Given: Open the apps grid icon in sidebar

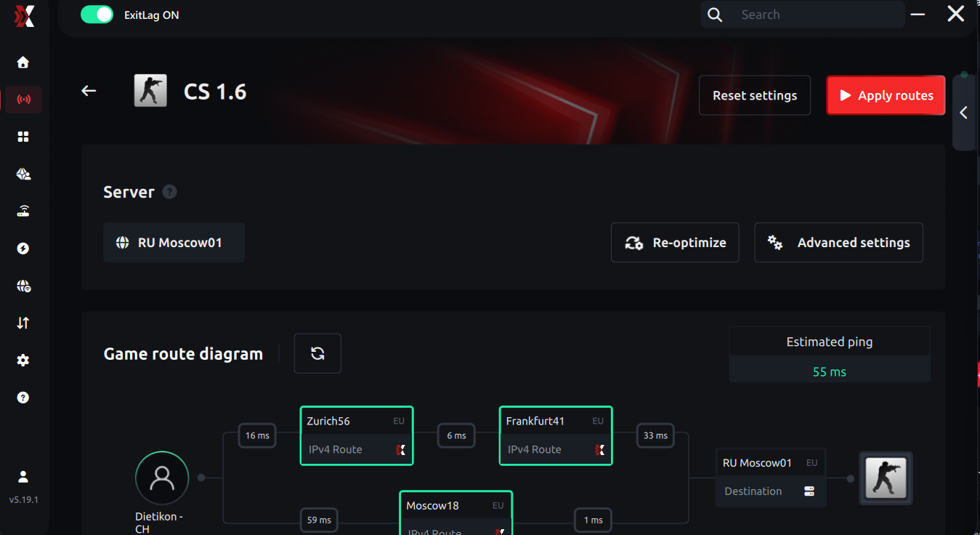Looking at the screenshot, I should [x=23, y=137].
